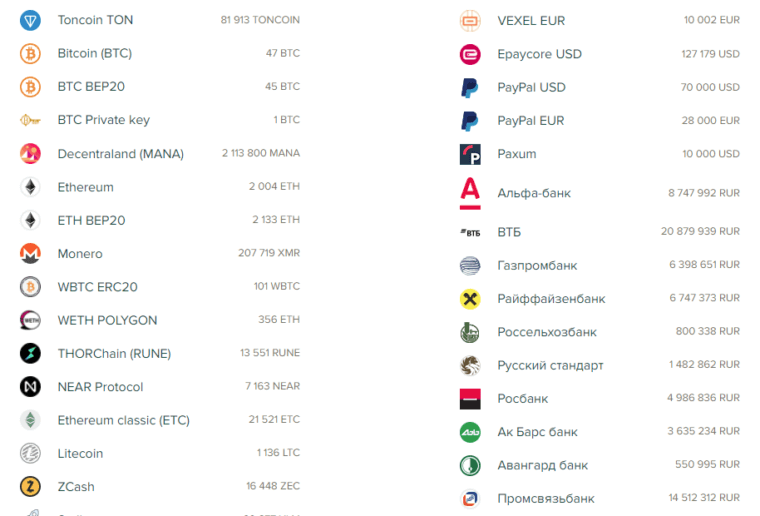Click the ZCash icon
Image resolution: width=760 pixels, height=516 pixels.
pyautogui.click(x=30, y=487)
